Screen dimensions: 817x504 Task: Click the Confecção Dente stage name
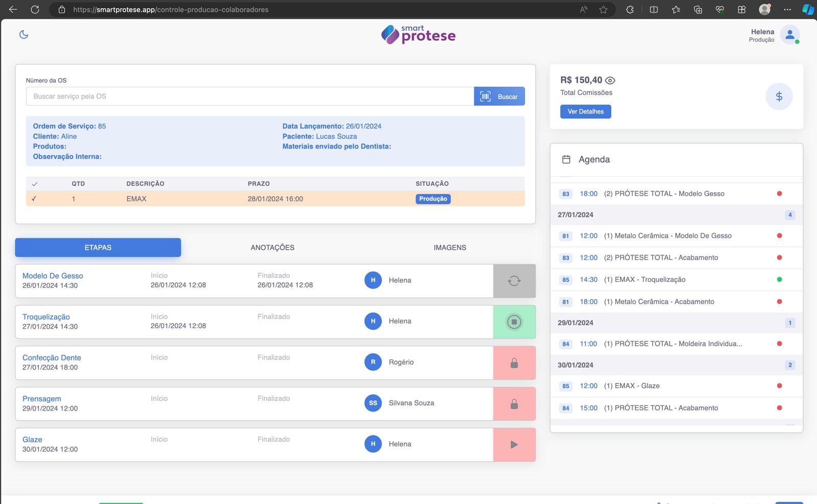click(x=52, y=358)
